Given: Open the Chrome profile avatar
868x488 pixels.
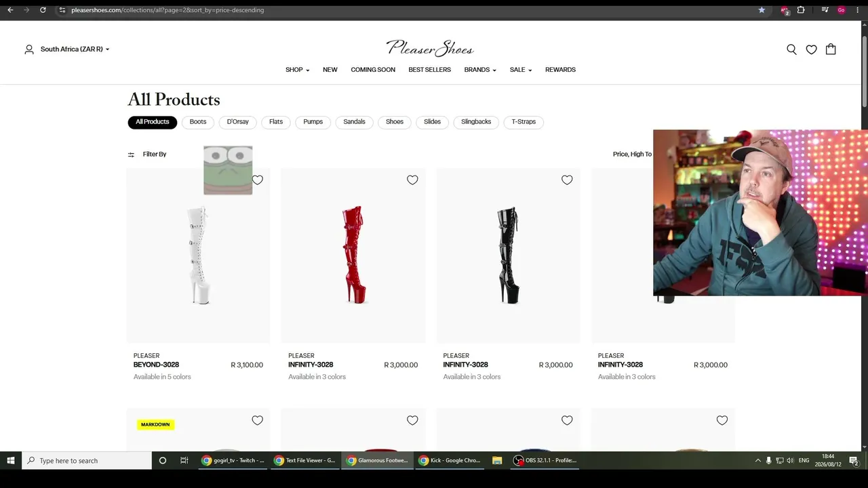Looking at the screenshot, I should pos(842,10).
